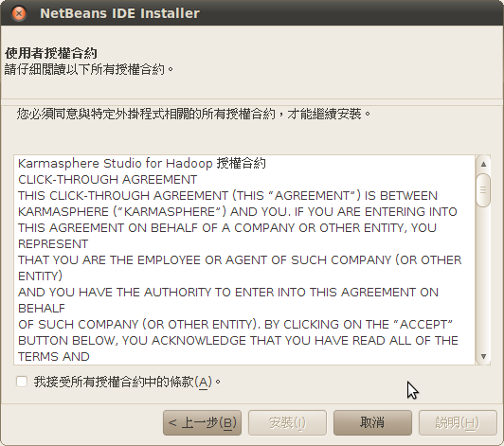Place cursor on the REPRESENT line

pyautogui.click(x=53, y=244)
